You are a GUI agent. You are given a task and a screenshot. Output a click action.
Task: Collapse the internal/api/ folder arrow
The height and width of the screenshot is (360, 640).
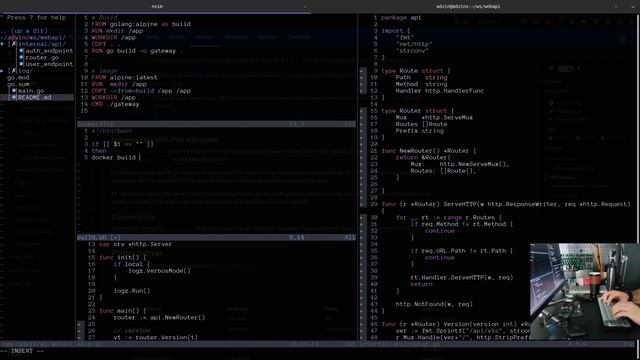coord(2,44)
